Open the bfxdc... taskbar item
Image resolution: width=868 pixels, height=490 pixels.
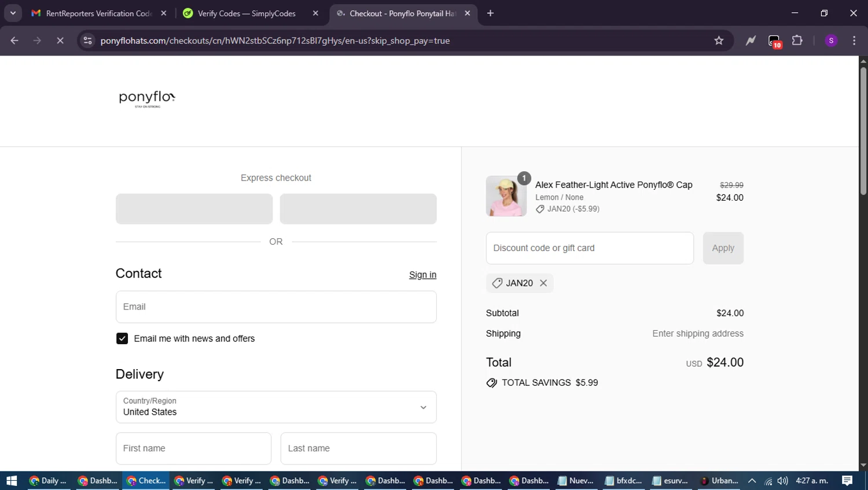pos(624,481)
